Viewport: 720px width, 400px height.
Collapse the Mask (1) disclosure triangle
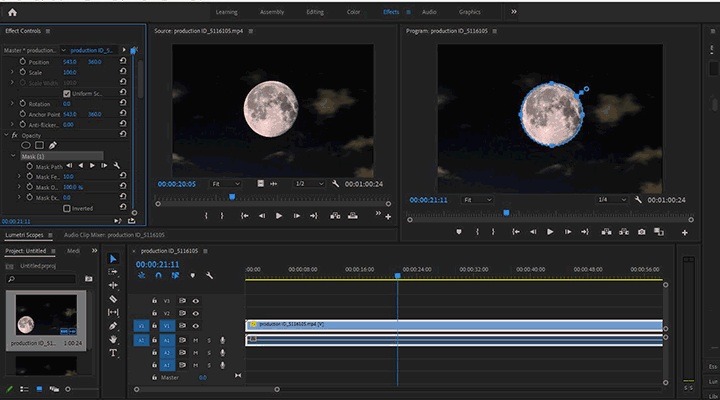pos(13,155)
